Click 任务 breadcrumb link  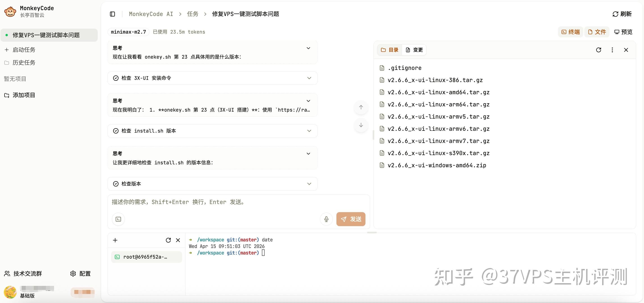pyautogui.click(x=193, y=14)
